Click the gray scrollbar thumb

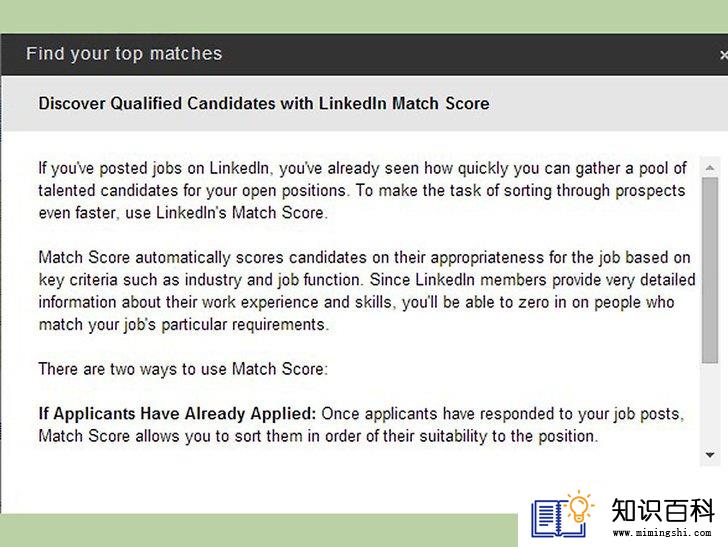point(709,270)
